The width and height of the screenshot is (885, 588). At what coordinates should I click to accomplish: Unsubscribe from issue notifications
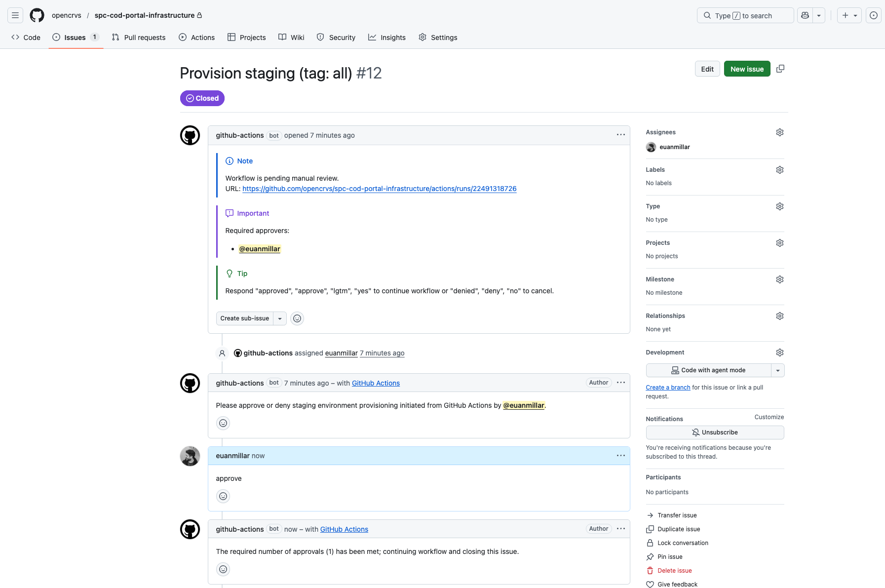pos(715,432)
